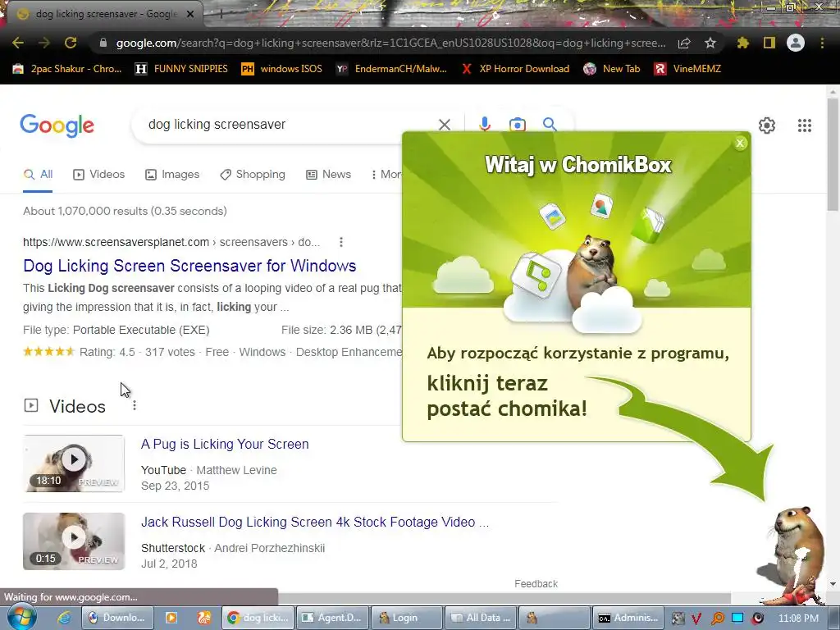Close the ChomikBox welcome popup
Image resolution: width=840 pixels, height=630 pixels.
click(x=740, y=143)
